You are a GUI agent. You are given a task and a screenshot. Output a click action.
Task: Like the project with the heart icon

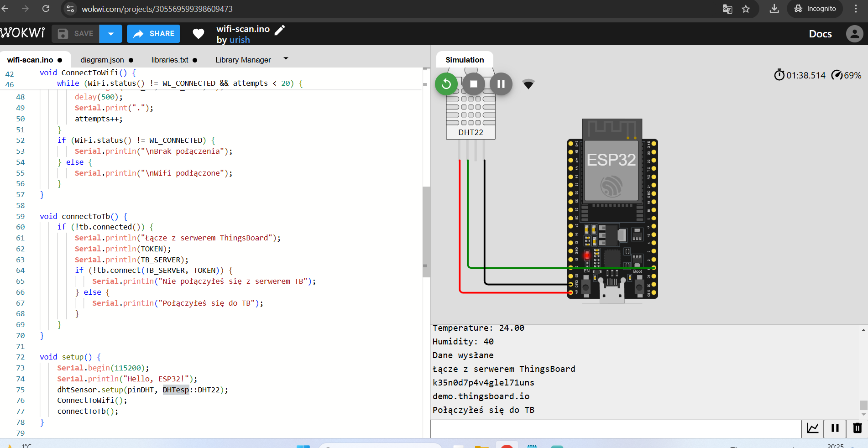pos(199,34)
